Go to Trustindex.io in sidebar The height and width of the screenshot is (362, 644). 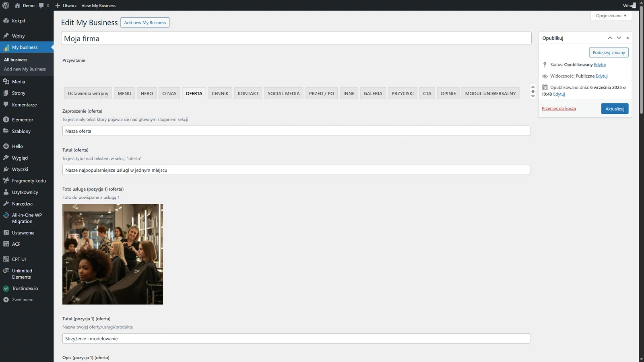25,288
